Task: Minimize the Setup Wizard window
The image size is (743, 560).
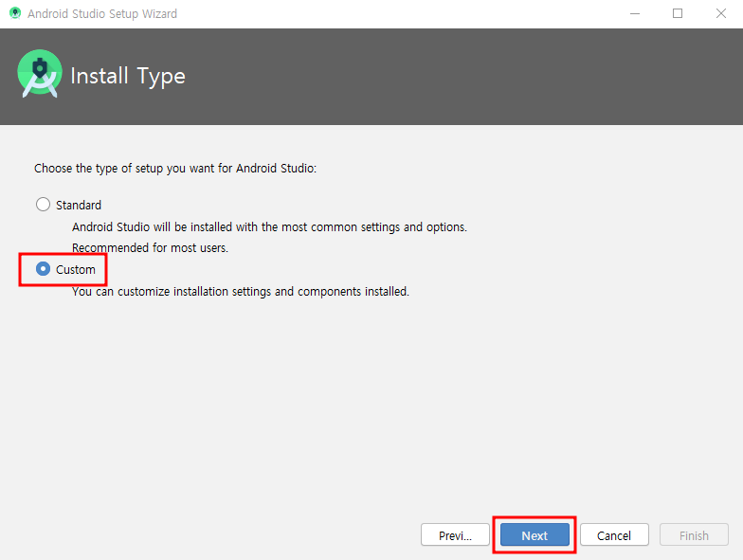Action: click(635, 13)
